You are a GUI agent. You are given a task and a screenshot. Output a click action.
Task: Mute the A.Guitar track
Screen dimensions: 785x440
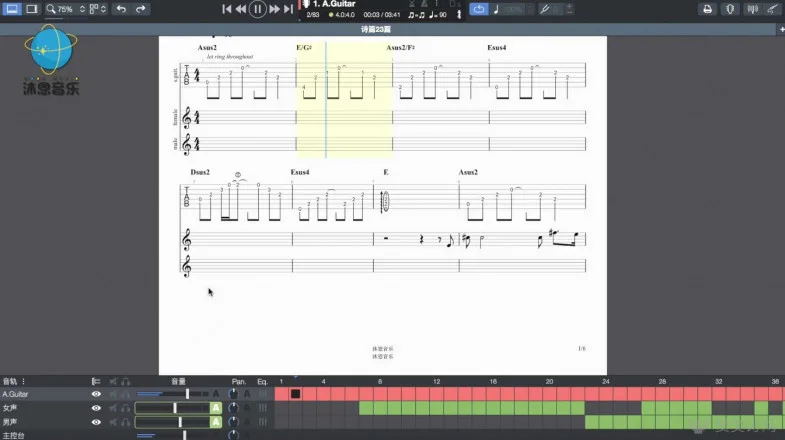pyautogui.click(x=113, y=394)
